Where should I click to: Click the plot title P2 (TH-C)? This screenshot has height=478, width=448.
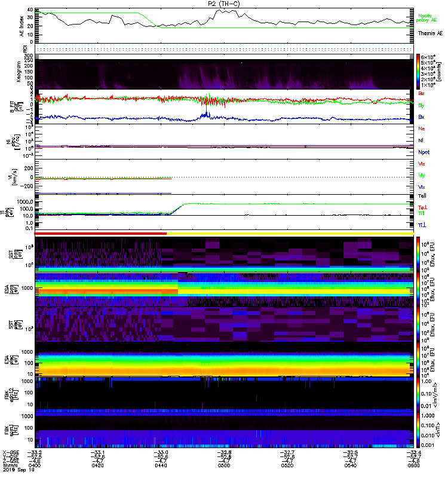[x=224, y=4]
